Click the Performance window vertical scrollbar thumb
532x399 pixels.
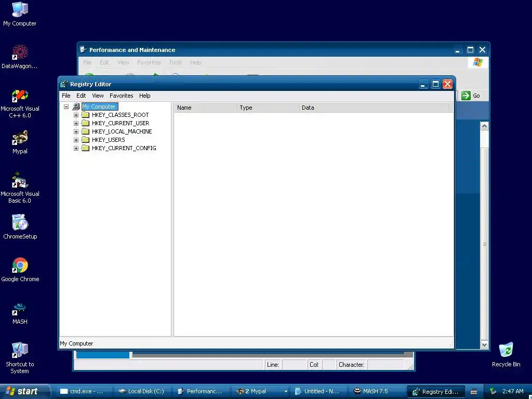(x=485, y=244)
